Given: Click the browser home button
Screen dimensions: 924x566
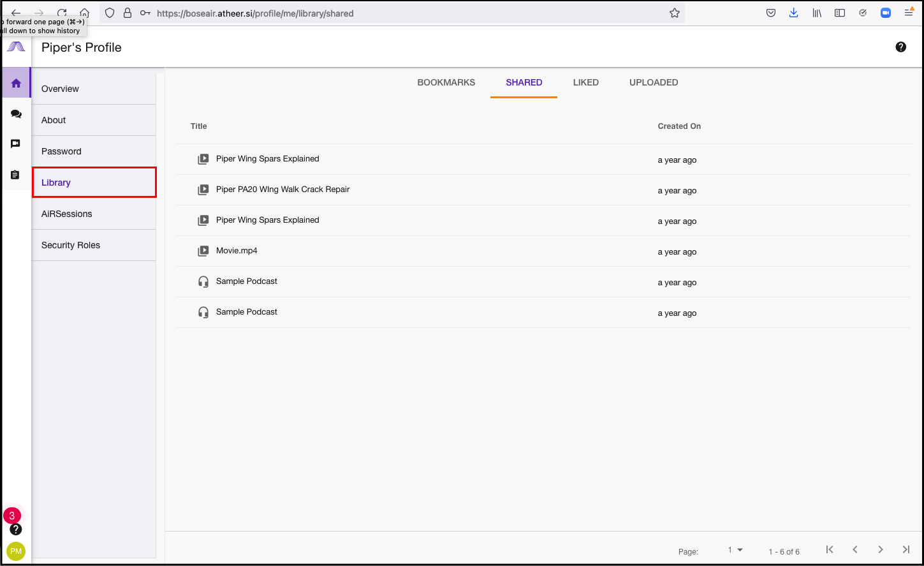Looking at the screenshot, I should pos(84,13).
